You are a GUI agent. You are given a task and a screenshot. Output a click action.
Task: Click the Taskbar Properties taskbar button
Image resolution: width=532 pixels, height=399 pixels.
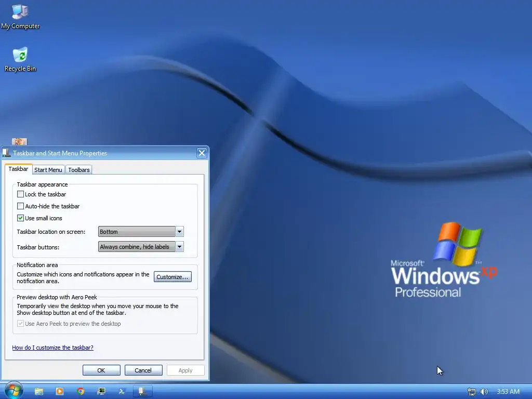pos(142,391)
